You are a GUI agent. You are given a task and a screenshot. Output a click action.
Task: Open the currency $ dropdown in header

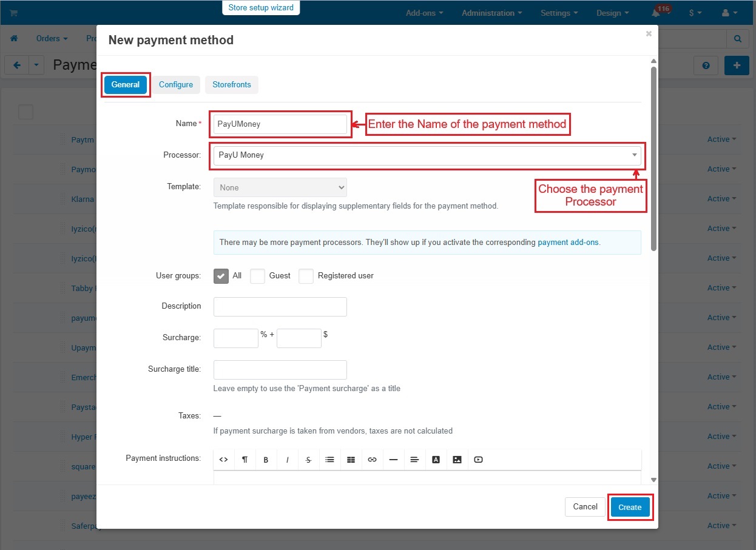(695, 13)
